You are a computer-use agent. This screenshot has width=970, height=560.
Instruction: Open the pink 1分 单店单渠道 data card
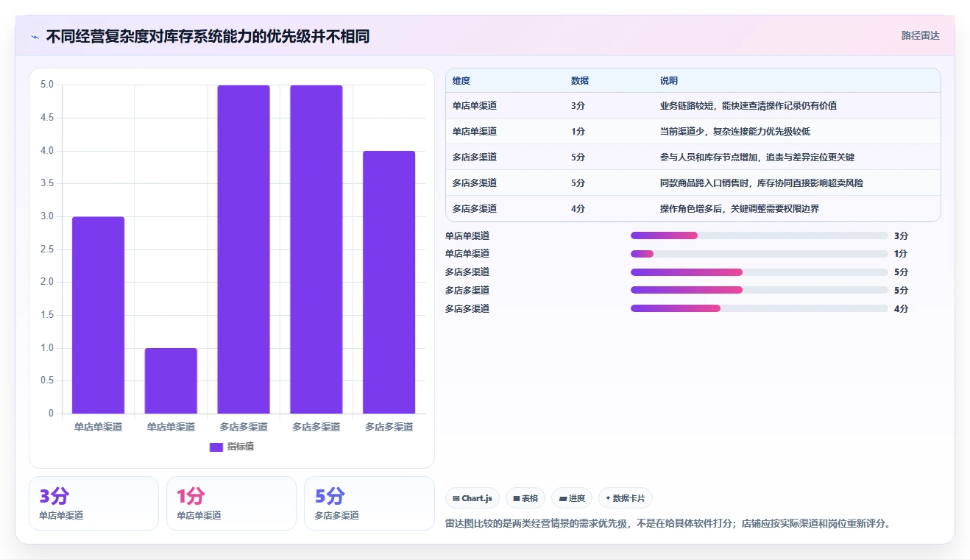click(x=231, y=503)
